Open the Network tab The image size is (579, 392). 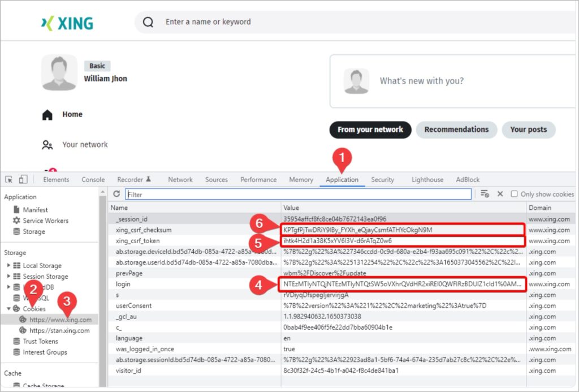[x=180, y=179]
